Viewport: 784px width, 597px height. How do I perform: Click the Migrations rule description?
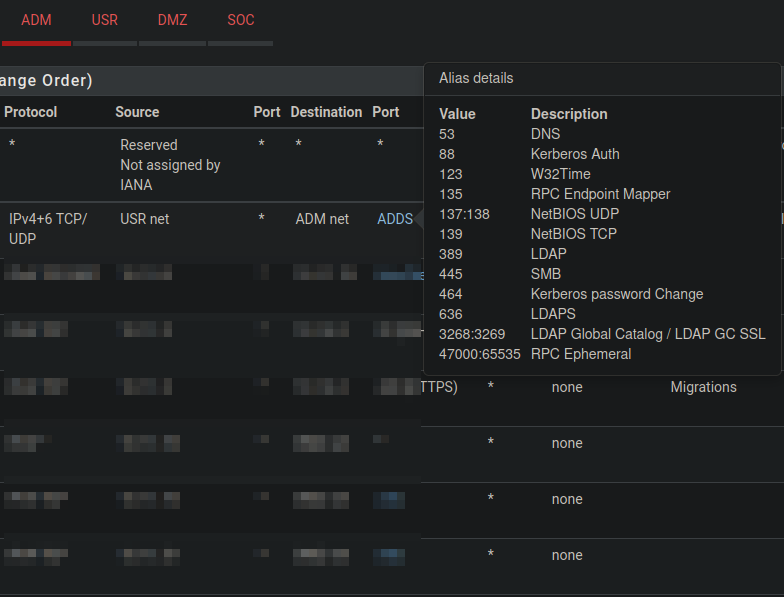coord(703,387)
